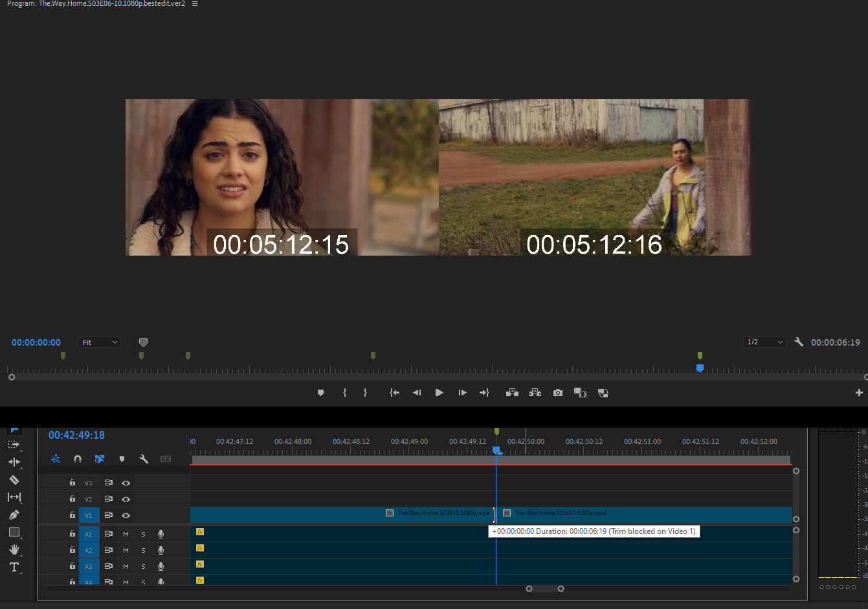Toggle lock on track A1

pyautogui.click(x=72, y=534)
